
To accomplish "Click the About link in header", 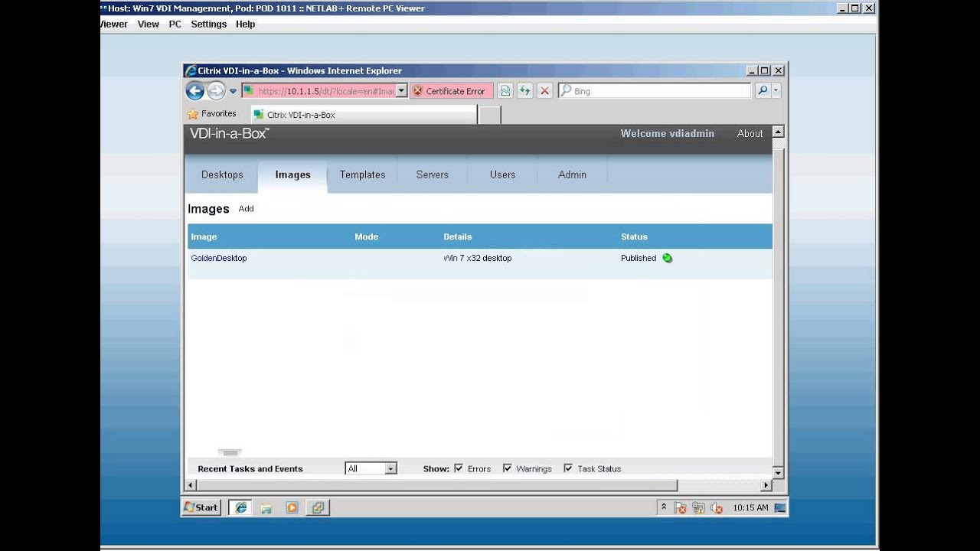I will click(750, 133).
